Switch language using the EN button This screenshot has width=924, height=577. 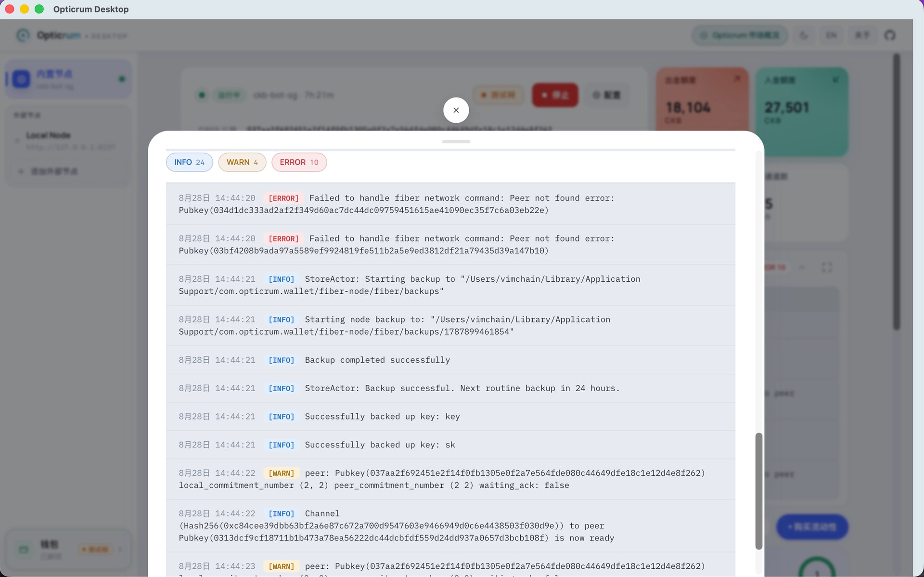tap(831, 35)
